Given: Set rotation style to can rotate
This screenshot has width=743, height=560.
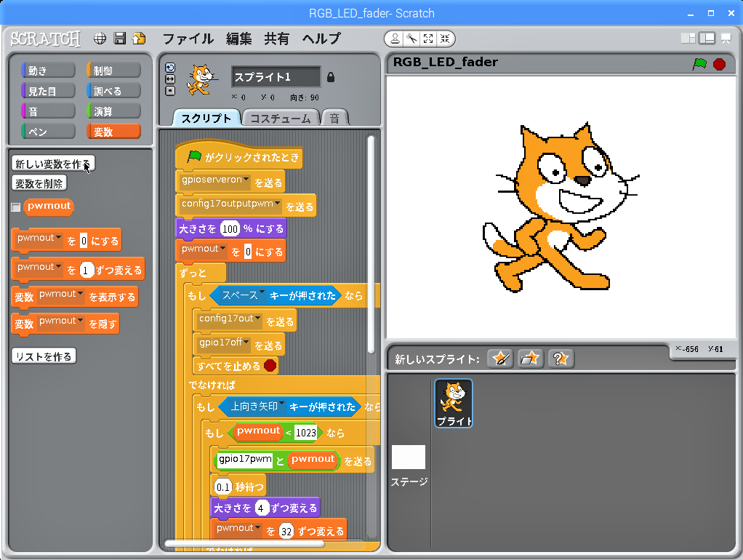Looking at the screenshot, I should point(170,68).
